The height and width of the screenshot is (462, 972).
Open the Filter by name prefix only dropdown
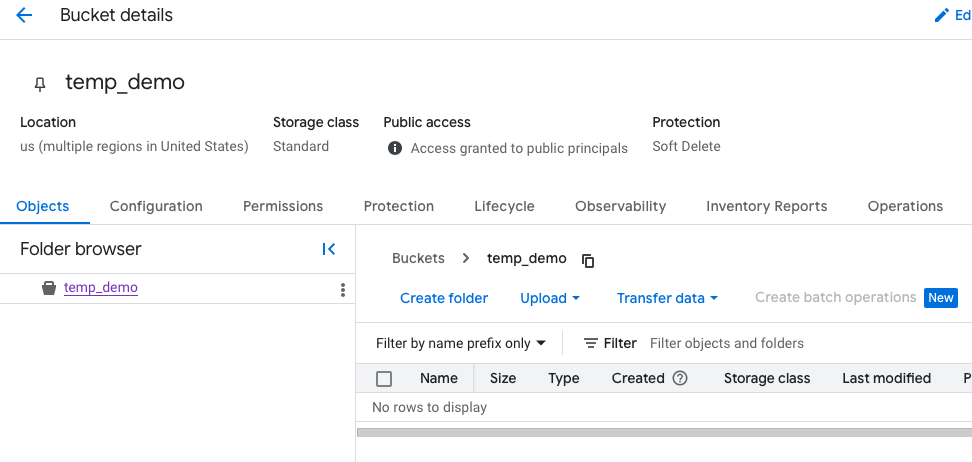pyautogui.click(x=461, y=343)
